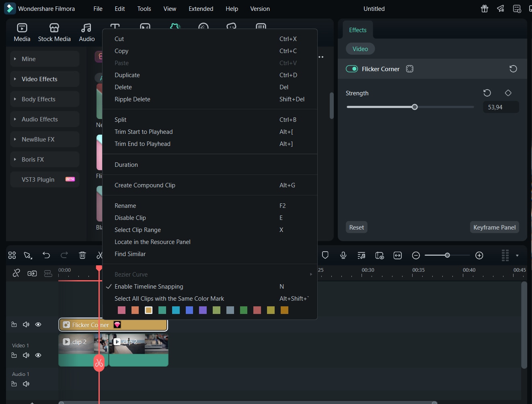Delete selected clip using the trash icon

[x=82, y=255]
